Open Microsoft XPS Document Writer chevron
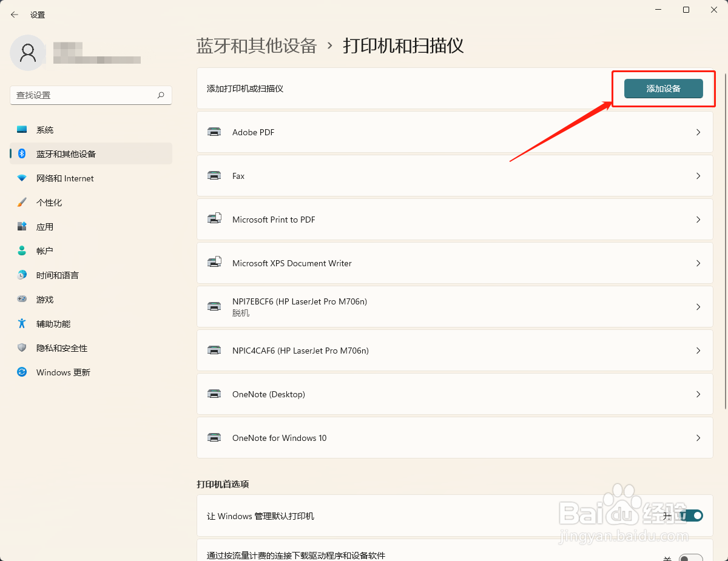Screen dimensions: 728x561 698,263
